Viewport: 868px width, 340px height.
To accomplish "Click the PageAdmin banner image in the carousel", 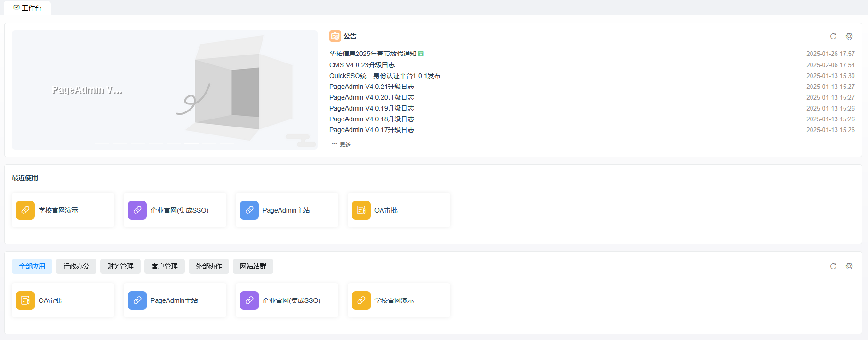I will click(165, 89).
